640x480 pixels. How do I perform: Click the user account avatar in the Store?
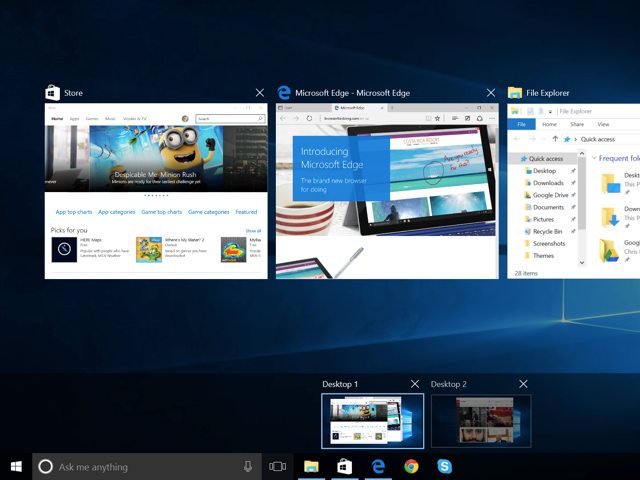[185, 118]
